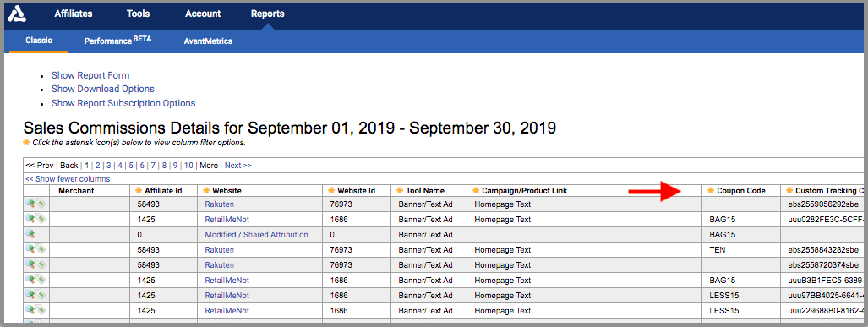Open the Account menu

pos(203,14)
